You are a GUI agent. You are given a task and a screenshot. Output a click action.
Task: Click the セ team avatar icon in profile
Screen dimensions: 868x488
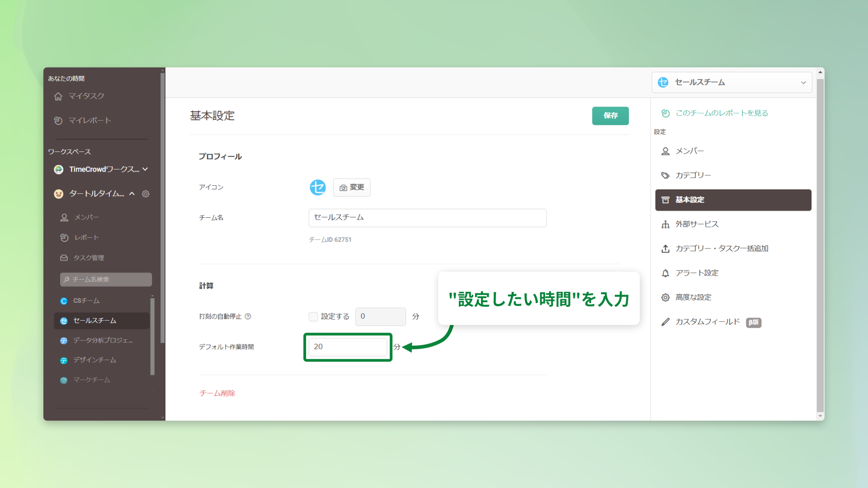[317, 187]
